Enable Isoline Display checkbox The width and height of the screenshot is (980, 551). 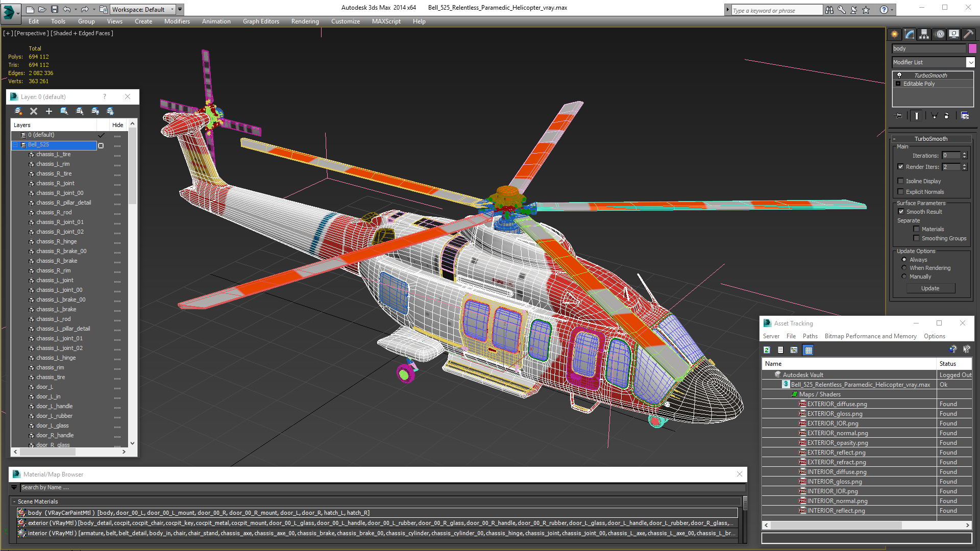point(901,181)
